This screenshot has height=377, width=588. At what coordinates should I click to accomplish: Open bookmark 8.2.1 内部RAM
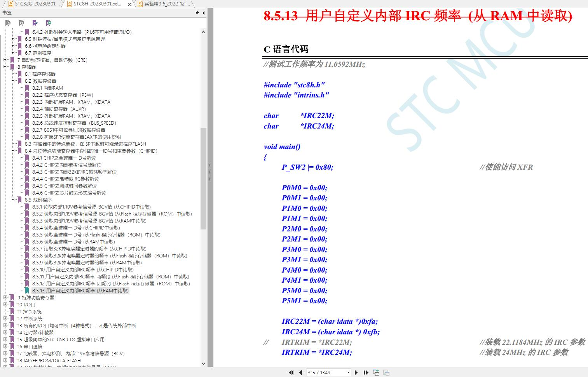[x=47, y=88]
